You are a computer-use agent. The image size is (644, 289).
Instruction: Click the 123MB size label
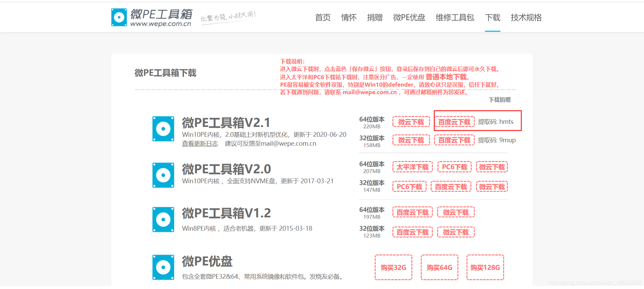(372, 236)
